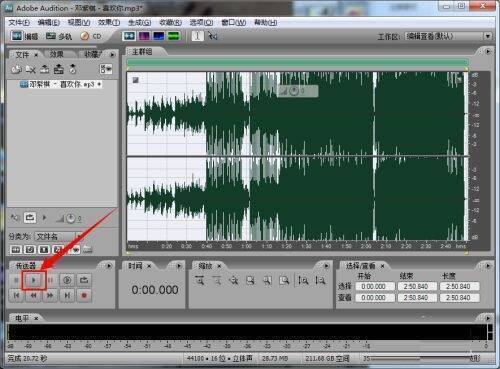
Task: Switch to Edit view (编辑)
Action: (x=24, y=36)
